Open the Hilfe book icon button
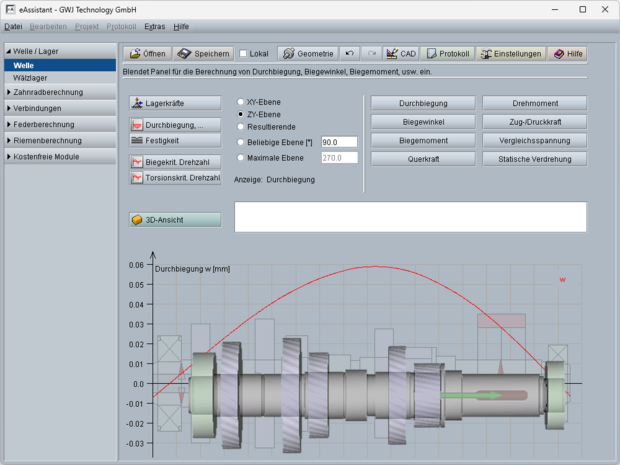 click(567, 54)
